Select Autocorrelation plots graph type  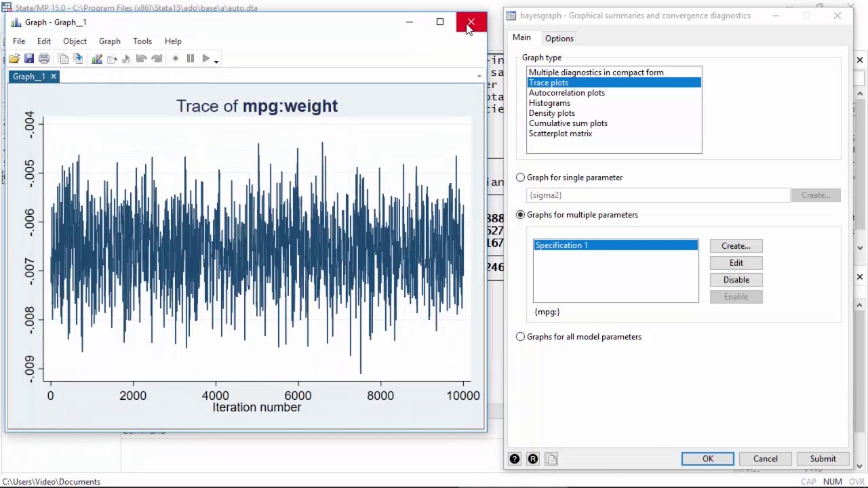(614, 93)
